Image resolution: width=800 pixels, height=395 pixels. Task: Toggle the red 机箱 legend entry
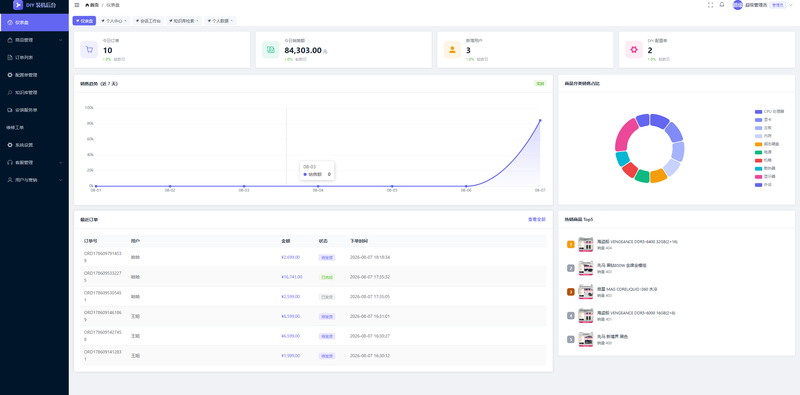(765, 160)
